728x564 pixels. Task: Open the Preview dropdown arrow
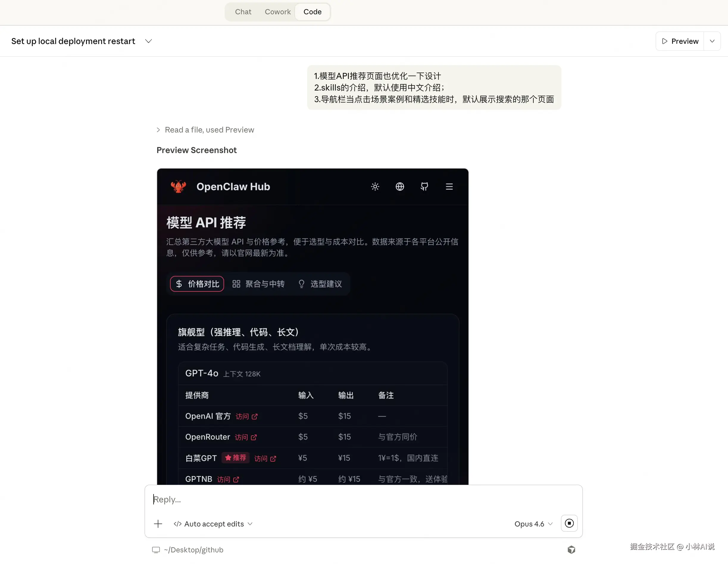click(x=712, y=41)
